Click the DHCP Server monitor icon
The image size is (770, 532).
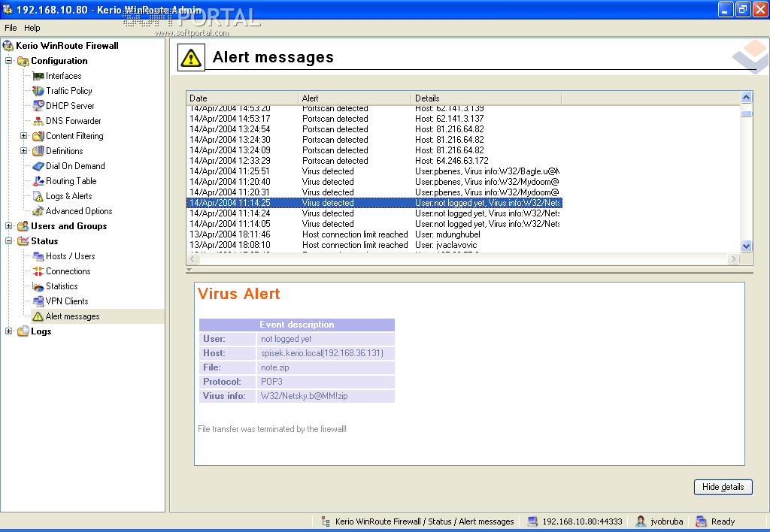coord(38,105)
